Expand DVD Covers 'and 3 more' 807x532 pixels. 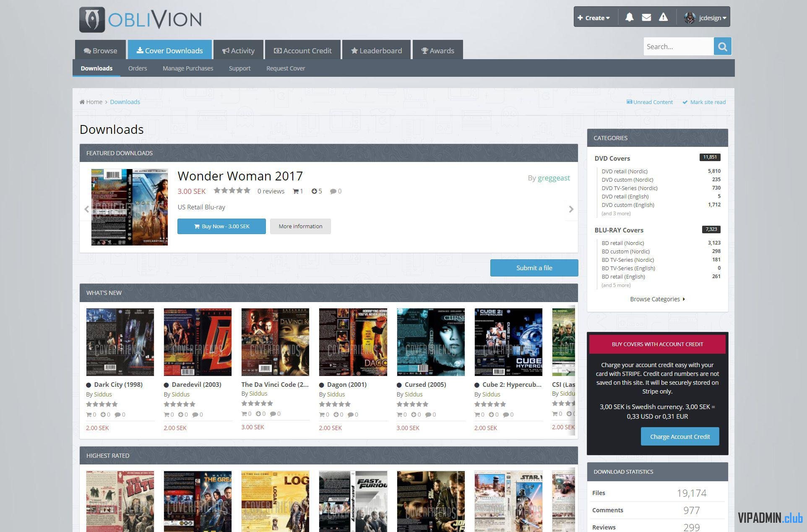[x=616, y=214]
